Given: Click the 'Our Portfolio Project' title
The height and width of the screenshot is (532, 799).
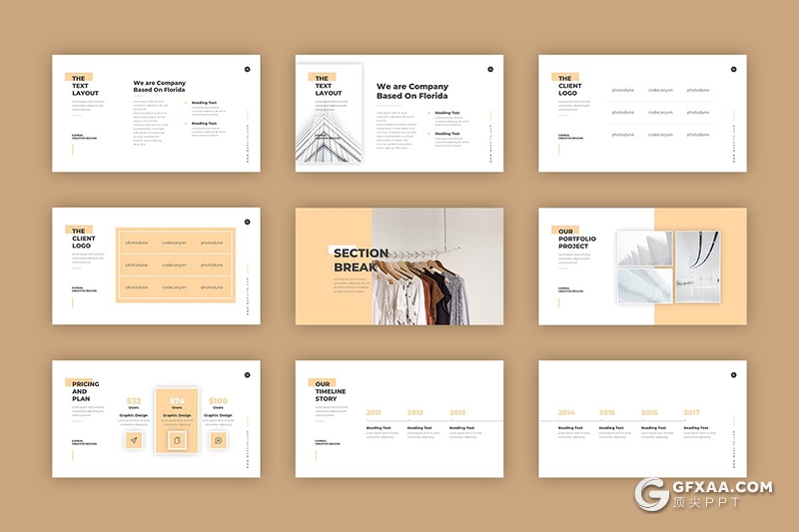Looking at the screenshot, I should [x=577, y=240].
